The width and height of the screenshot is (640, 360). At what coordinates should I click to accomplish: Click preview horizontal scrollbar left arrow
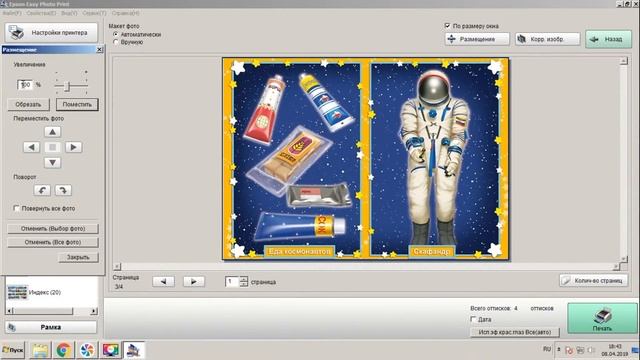point(117,267)
